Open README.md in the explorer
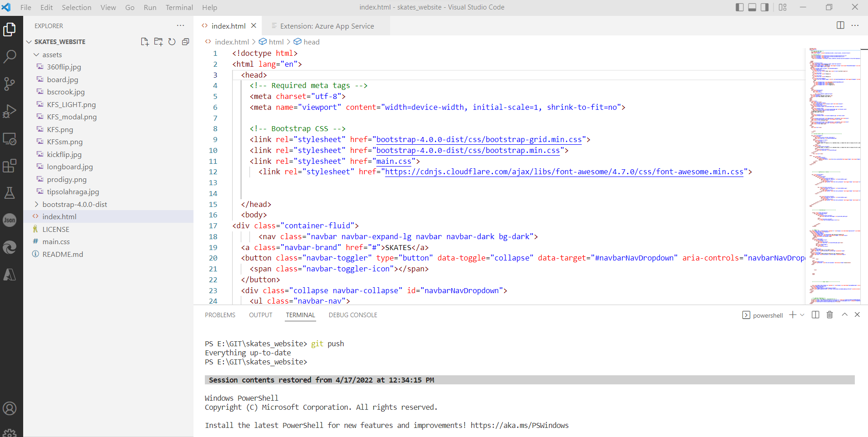The image size is (868, 437). (x=108, y=255)
